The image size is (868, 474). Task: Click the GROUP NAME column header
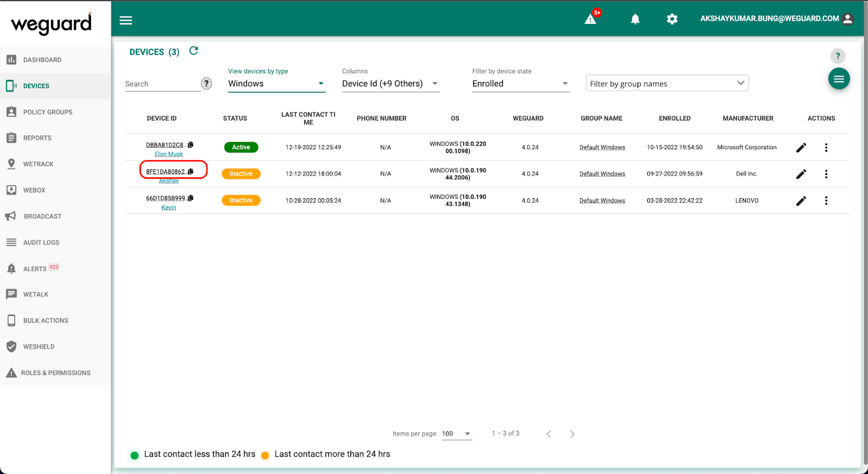(x=602, y=118)
